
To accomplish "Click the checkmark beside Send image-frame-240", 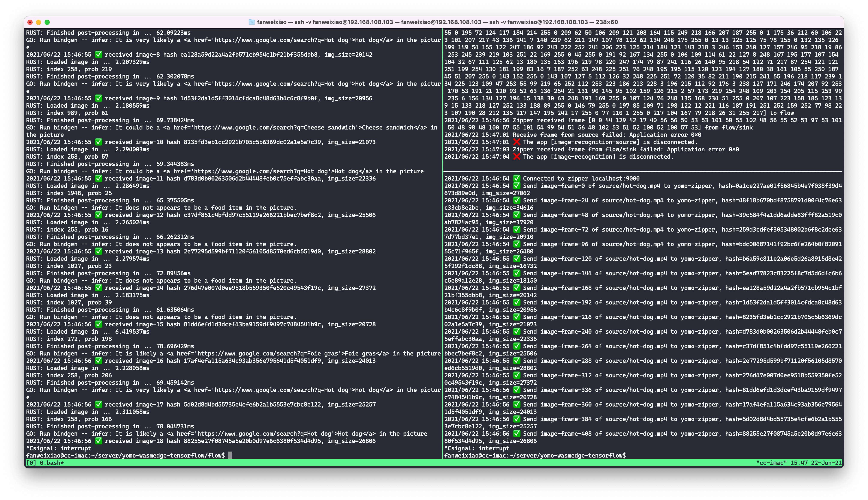I will tap(517, 331).
